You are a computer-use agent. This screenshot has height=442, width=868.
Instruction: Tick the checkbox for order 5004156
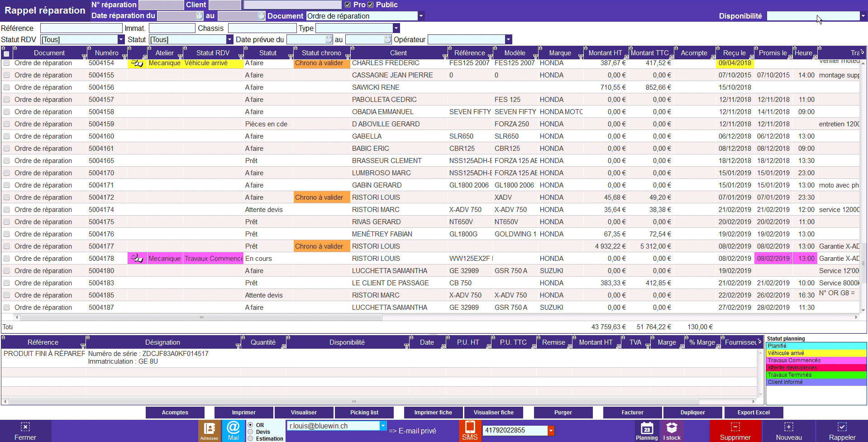pyautogui.click(x=7, y=87)
